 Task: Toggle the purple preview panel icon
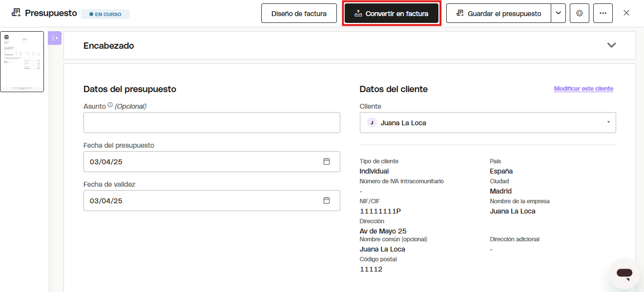[x=55, y=38]
